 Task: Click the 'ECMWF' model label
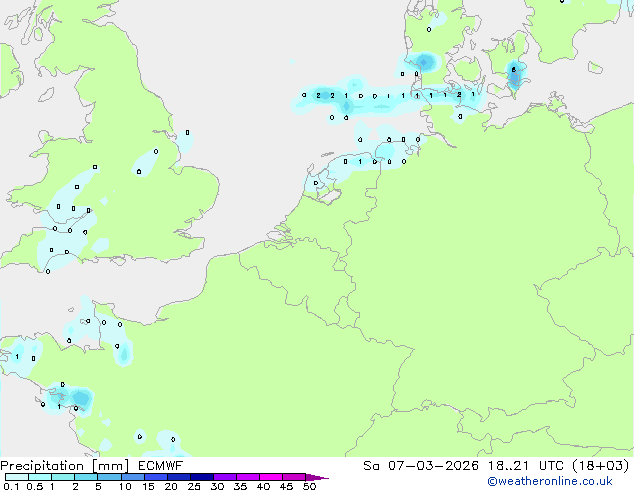point(161,466)
